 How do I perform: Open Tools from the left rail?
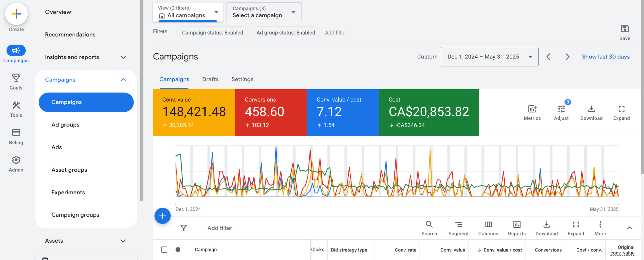(16, 105)
